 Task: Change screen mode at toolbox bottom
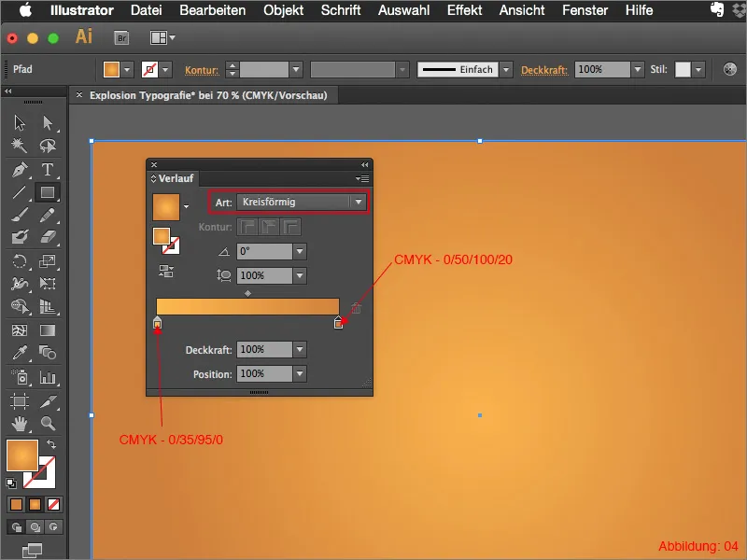tap(33, 550)
